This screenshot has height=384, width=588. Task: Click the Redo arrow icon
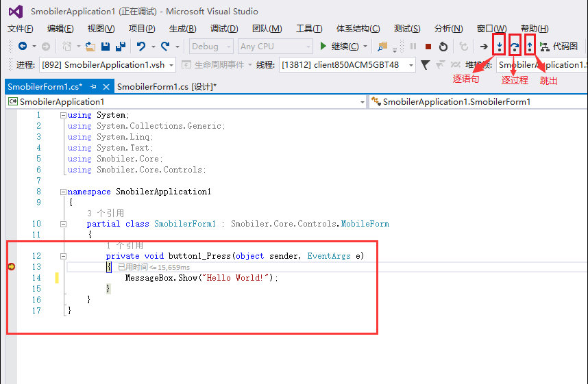click(x=165, y=47)
